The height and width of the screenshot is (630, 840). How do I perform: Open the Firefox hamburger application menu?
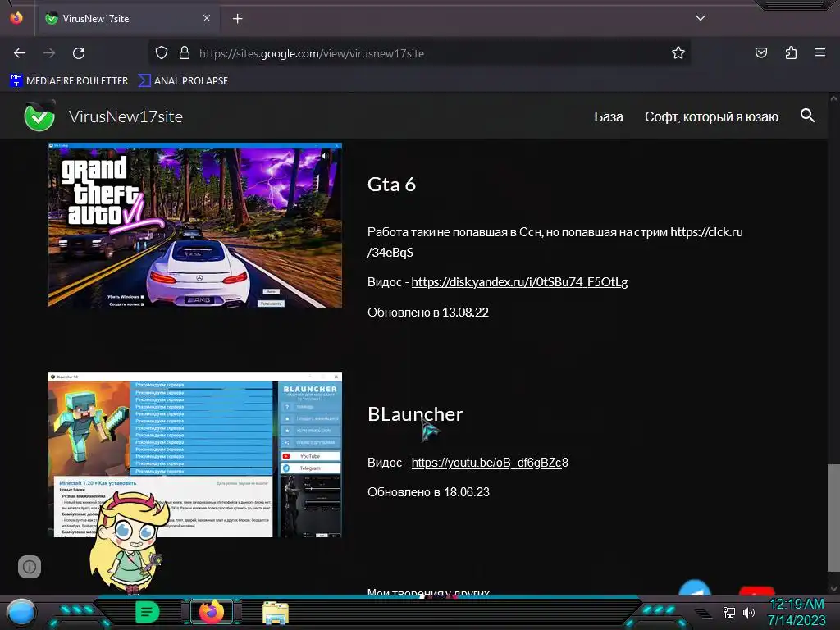[820, 52]
